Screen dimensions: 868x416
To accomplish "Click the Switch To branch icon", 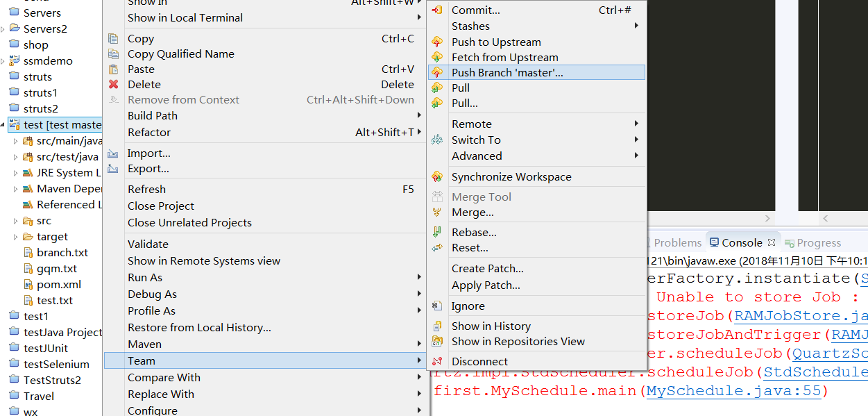I will click(437, 140).
